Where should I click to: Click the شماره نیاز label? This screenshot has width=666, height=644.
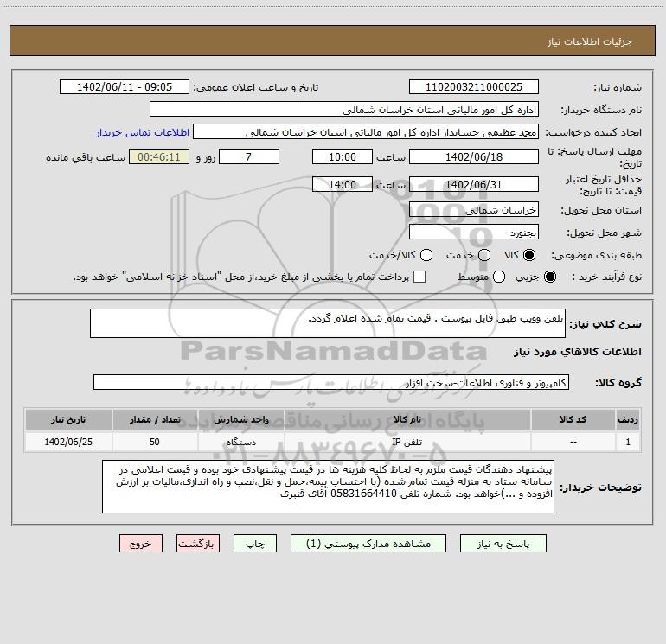(x=618, y=88)
